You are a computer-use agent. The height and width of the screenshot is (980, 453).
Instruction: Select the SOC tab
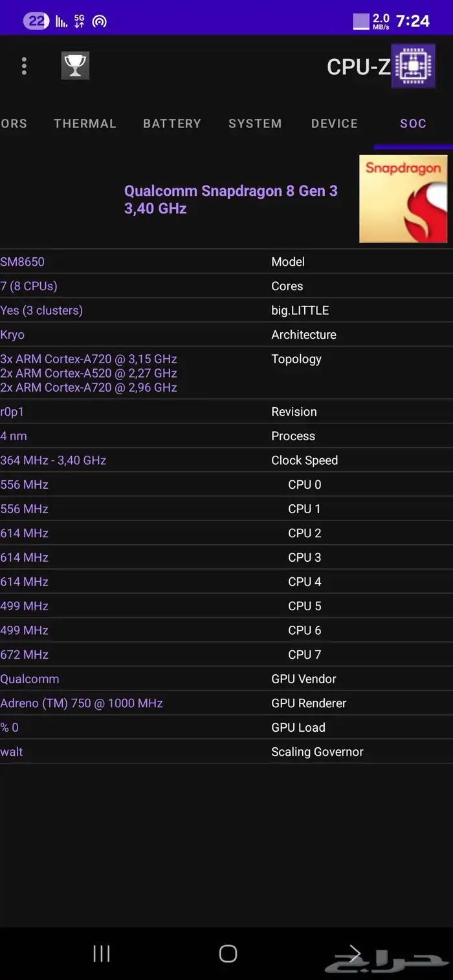click(413, 123)
